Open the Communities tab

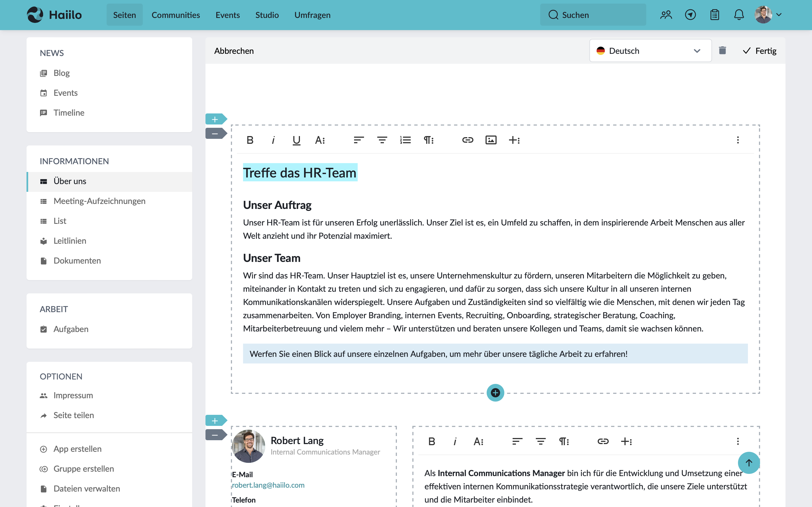[x=175, y=15]
